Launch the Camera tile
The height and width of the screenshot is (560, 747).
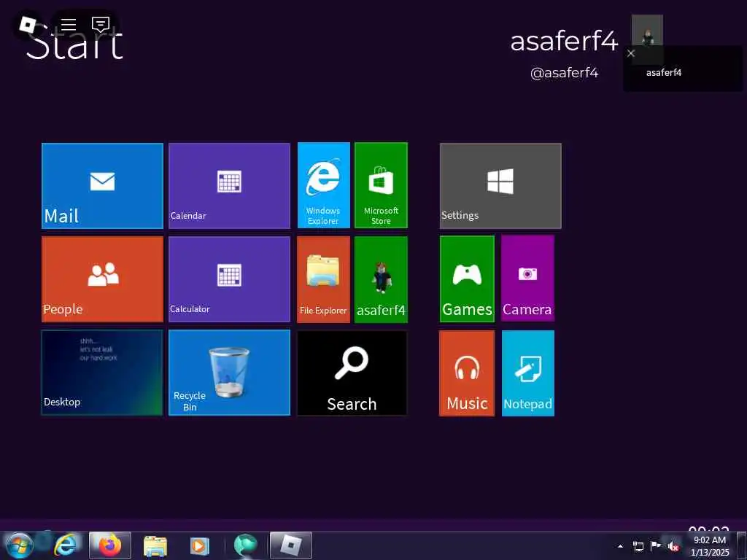pos(527,279)
